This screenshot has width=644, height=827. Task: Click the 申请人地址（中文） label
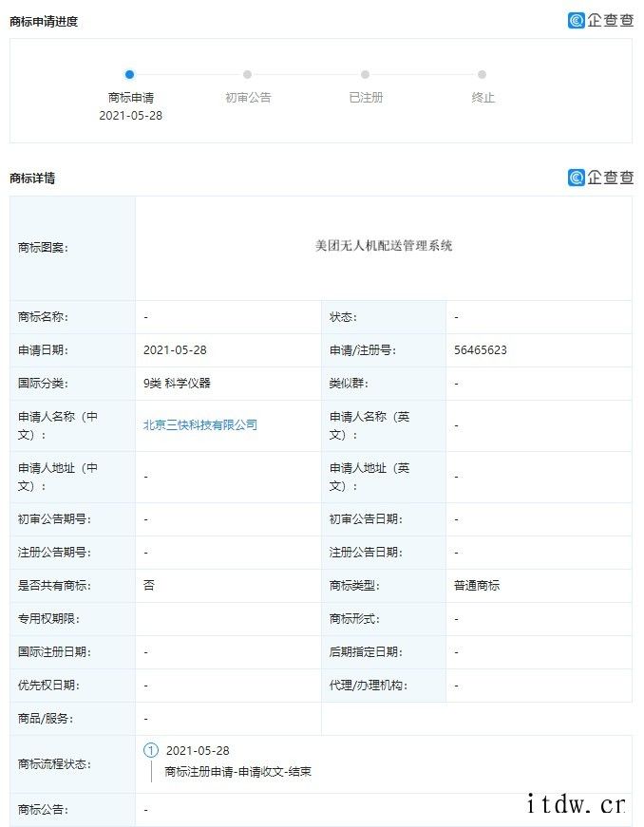[x=58, y=477]
